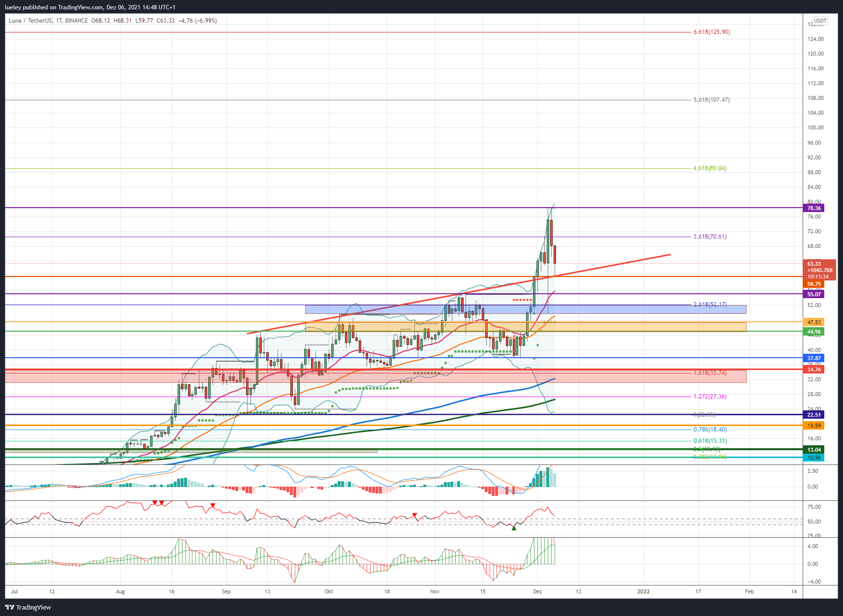Viewport: 843px width, 616px height.
Task: Click the green up-triangle marker on RSI
Action: pos(514,528)
